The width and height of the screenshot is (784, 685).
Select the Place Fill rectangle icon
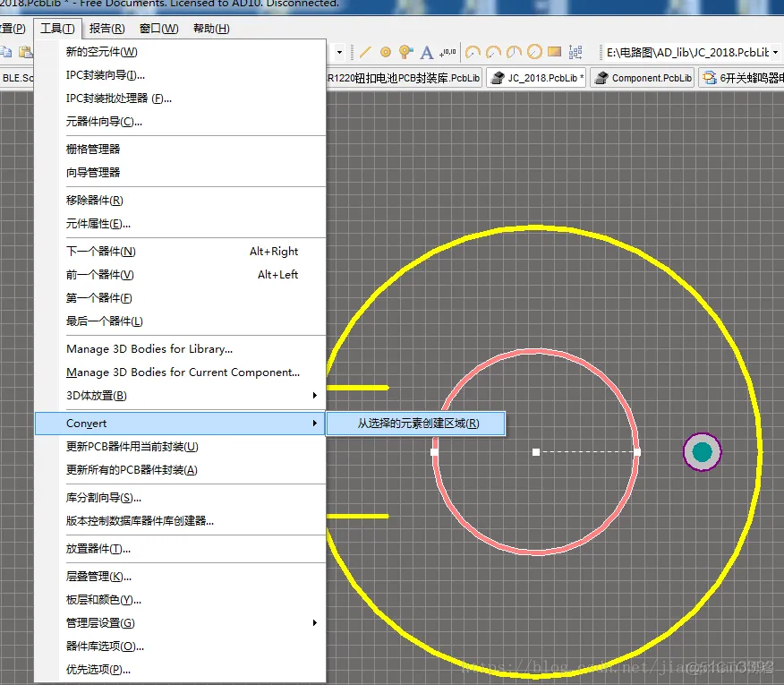tap(555, 52)
